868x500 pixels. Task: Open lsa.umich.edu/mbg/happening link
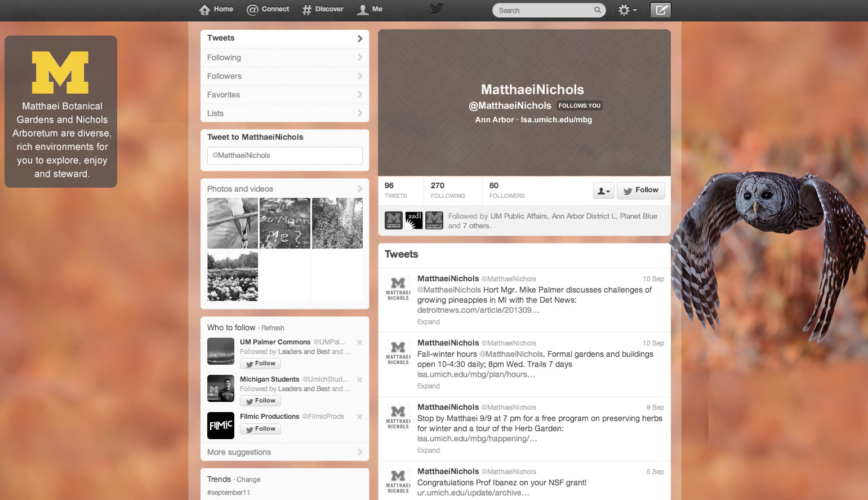click(477, 439)
